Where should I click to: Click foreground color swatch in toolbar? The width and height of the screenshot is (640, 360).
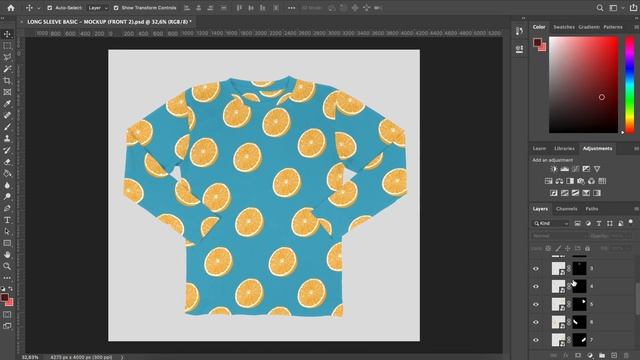pyautogui.click(x=4, y=298)
